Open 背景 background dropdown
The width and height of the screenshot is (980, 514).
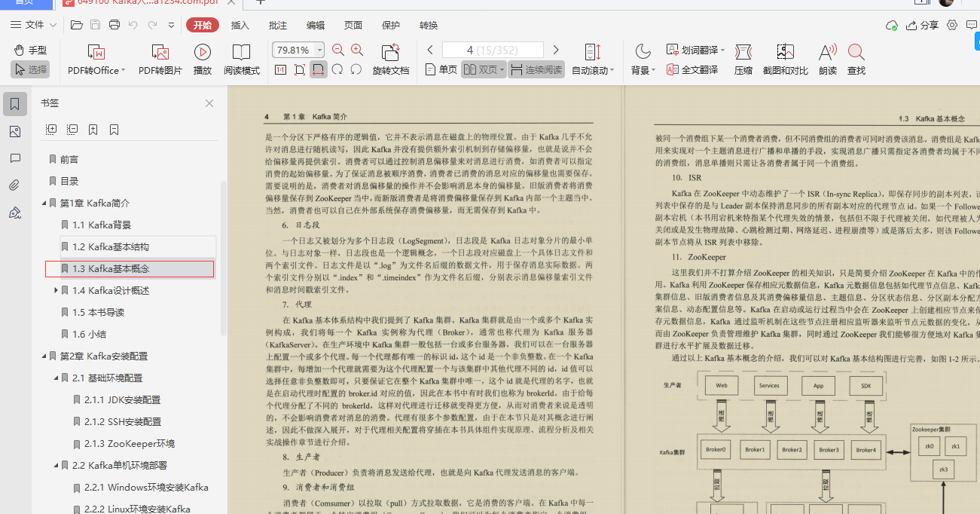click(643, 60)
